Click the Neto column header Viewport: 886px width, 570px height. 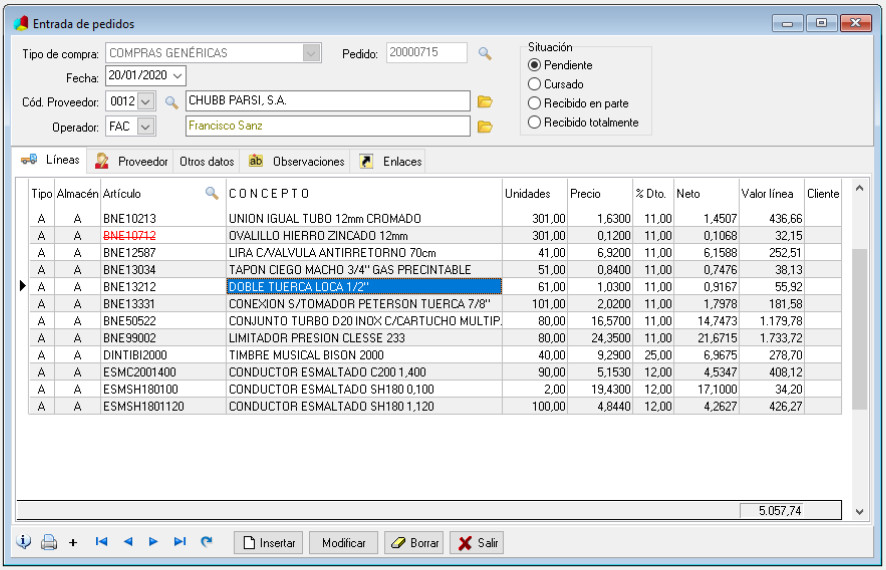tap(706, 194)
